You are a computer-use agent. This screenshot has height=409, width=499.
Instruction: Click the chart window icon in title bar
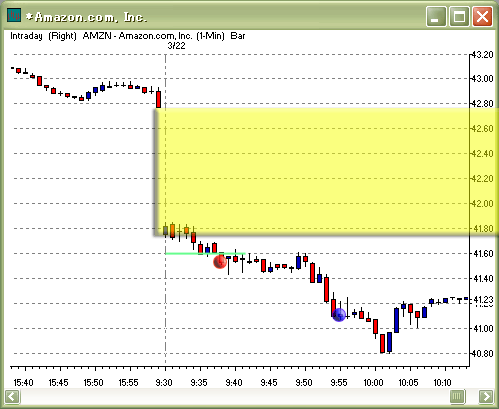(x=14, y=15)
